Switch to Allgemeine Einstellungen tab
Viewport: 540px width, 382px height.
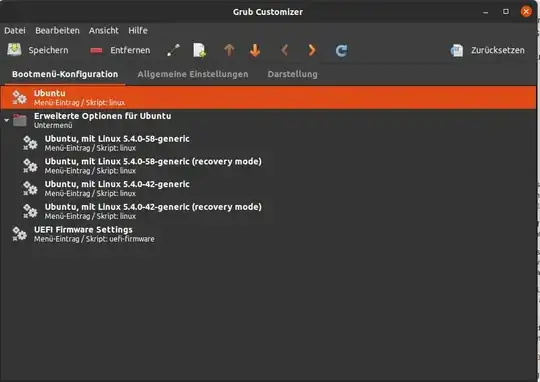click(x=193, y=74)
